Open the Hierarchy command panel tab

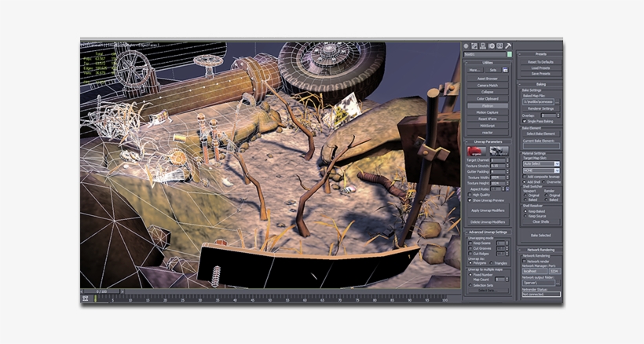[x=483, y=46]
